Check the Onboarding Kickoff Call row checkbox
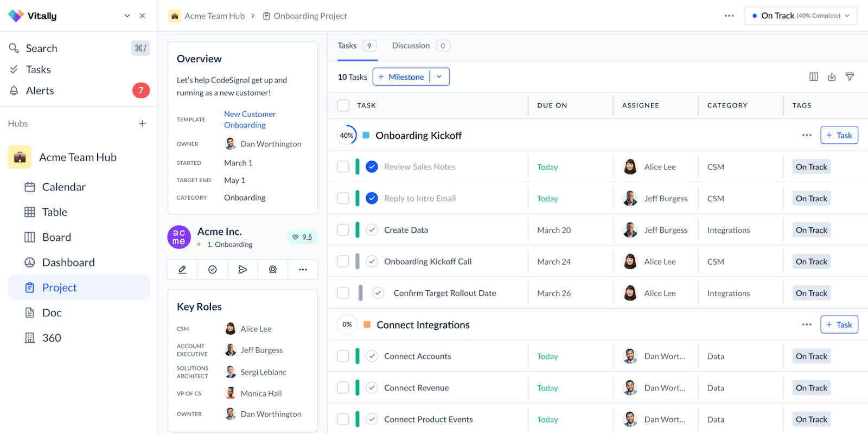This screenshot has width=868, height=434. tap(343, 261)
